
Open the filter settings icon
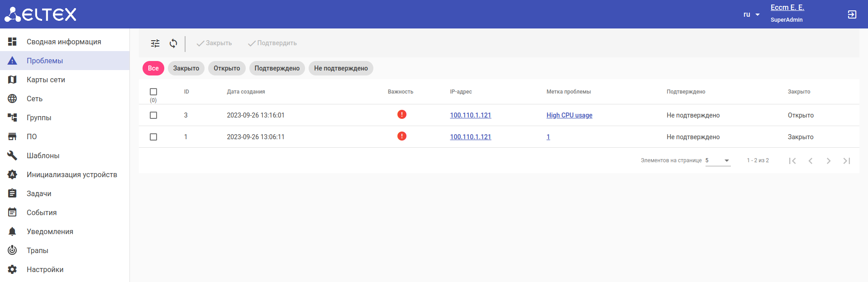(155, 43)
